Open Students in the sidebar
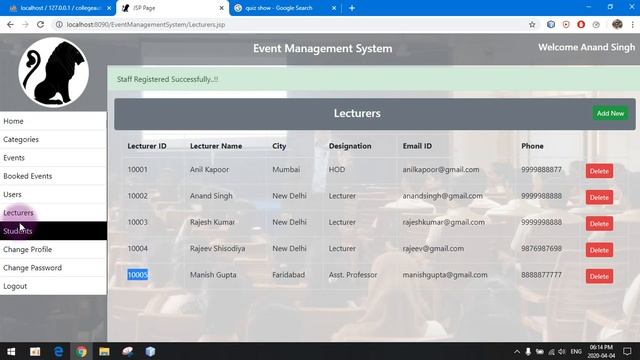 (53, 231)
